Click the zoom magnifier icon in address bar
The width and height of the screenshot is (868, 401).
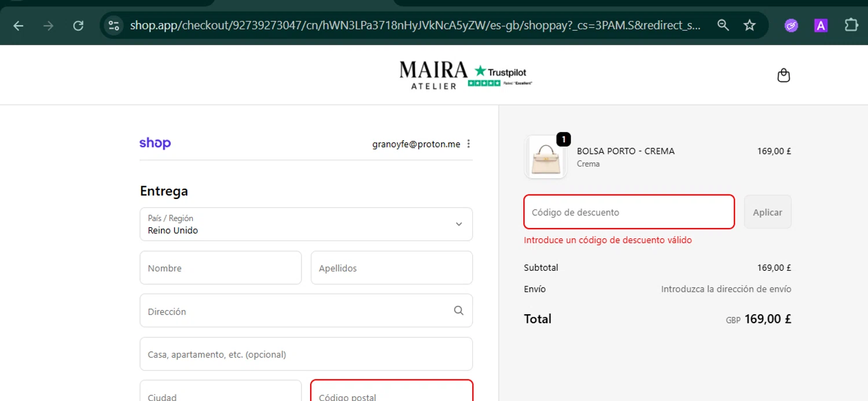coord(723,25)
